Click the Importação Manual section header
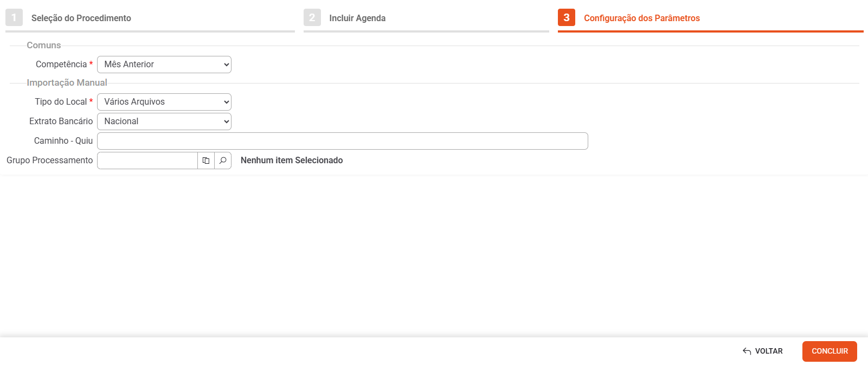 (67, 82)
